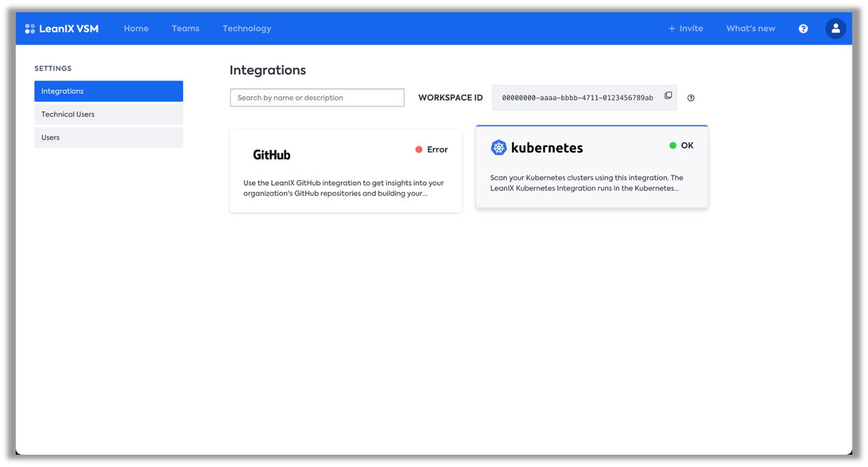868x467 pixels.
Task: Click the workspace ID value field
Action: [584, 98]
